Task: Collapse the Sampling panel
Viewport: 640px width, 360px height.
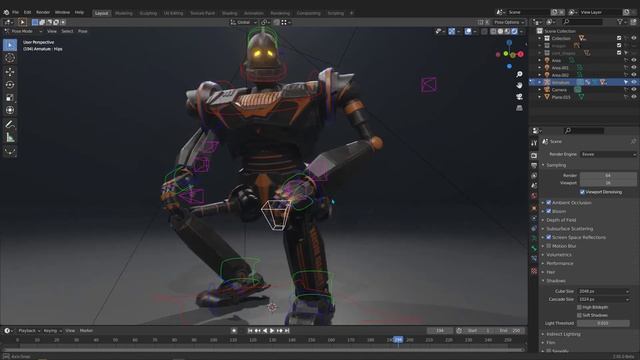Action: coord(556,165)
